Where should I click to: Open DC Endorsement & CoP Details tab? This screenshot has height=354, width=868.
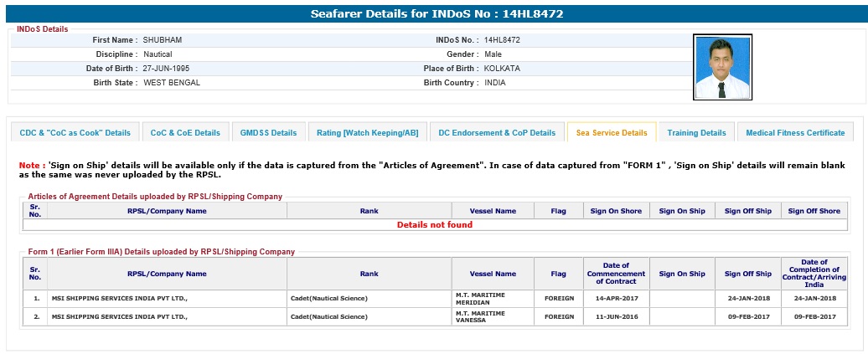(497, 133)
